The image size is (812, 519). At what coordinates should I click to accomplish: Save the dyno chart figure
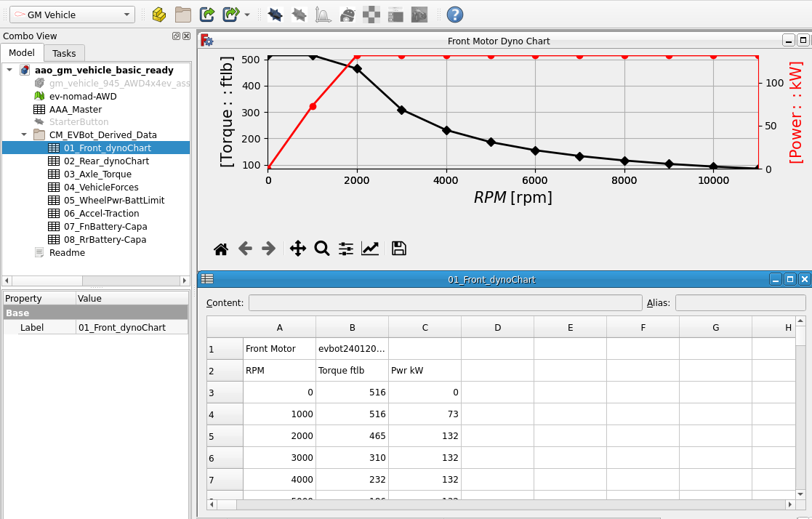pyautogui.click(x=398, y=249)
